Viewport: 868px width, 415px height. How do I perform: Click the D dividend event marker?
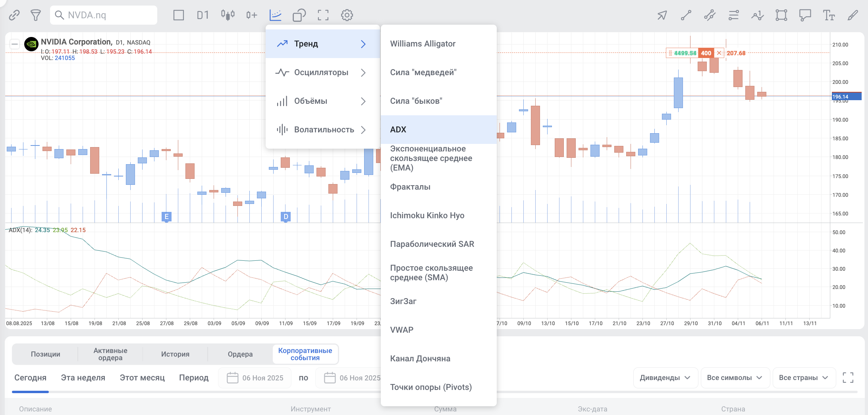(x=285, y=217)
